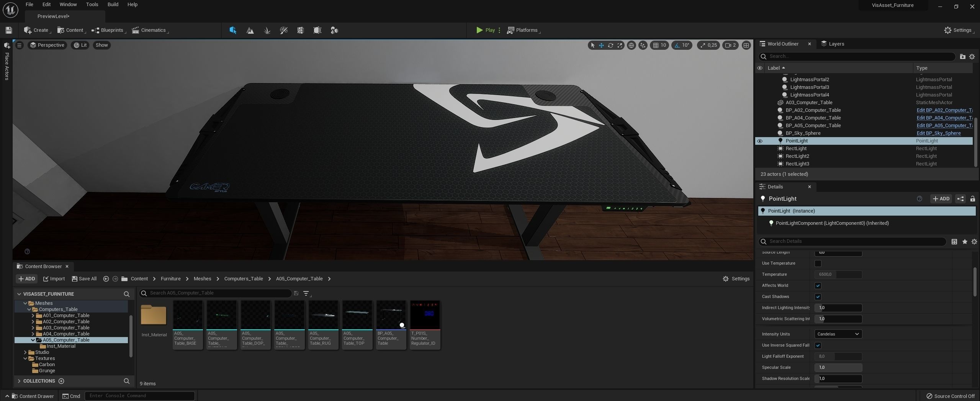Uncheck Affects World checkbox
Viewport: 980px width, 401px height.
tap(818, 286)
